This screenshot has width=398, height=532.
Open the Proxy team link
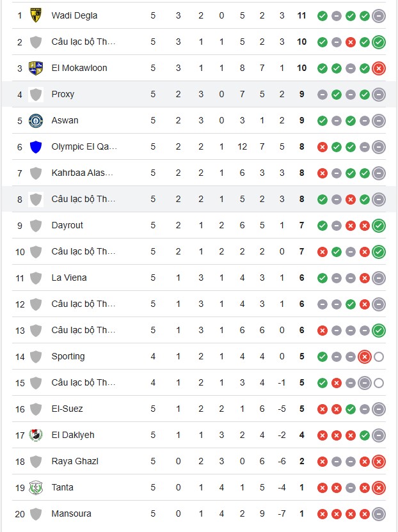click(63, 95)
